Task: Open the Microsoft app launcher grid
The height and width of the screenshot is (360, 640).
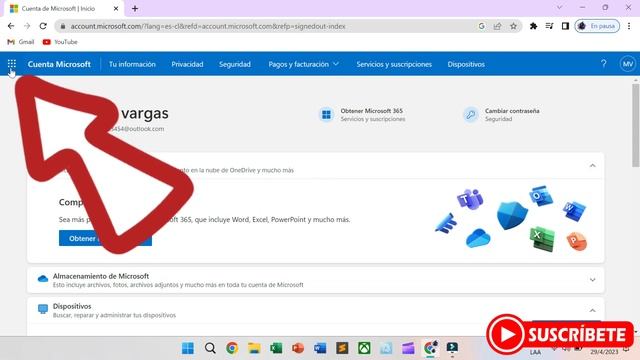Action: click(12, 64)
